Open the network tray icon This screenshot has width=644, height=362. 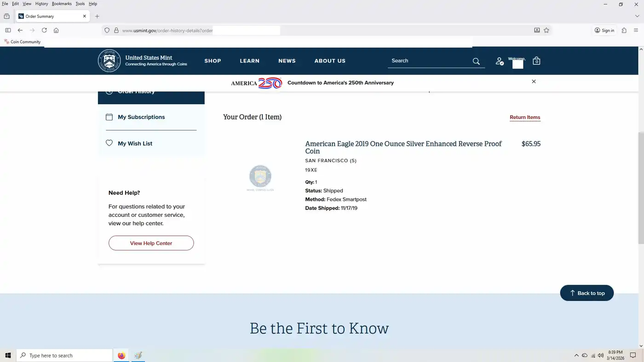[593, 356]
